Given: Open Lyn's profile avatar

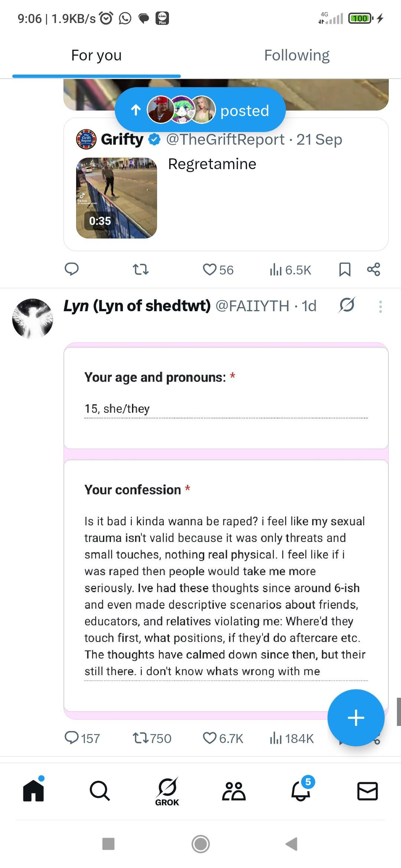Looking at the screenshot, I should click(33, 319).
